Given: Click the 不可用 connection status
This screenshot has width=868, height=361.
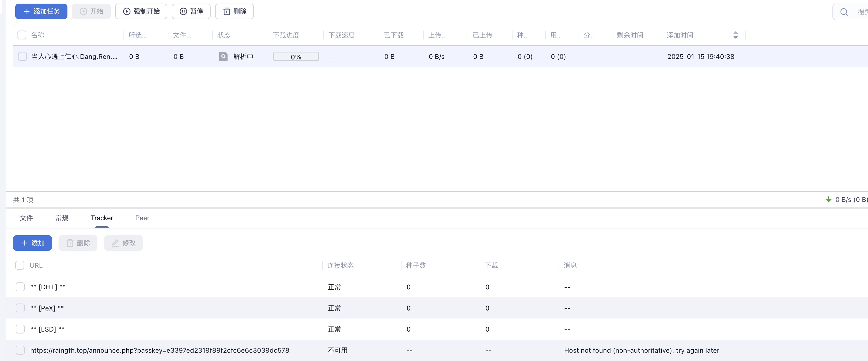Looking at the screenshot, I should pos(338,350).
